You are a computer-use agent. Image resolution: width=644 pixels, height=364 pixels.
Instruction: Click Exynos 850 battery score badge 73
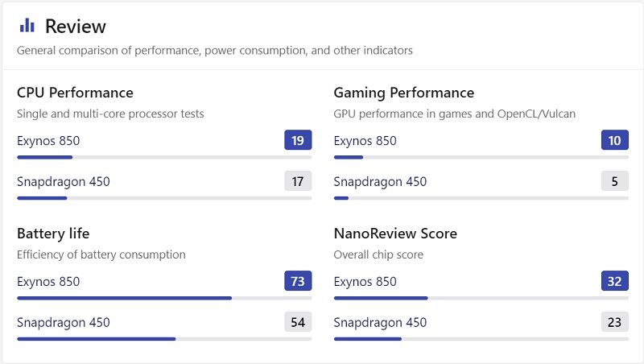[x=298, y=282]
